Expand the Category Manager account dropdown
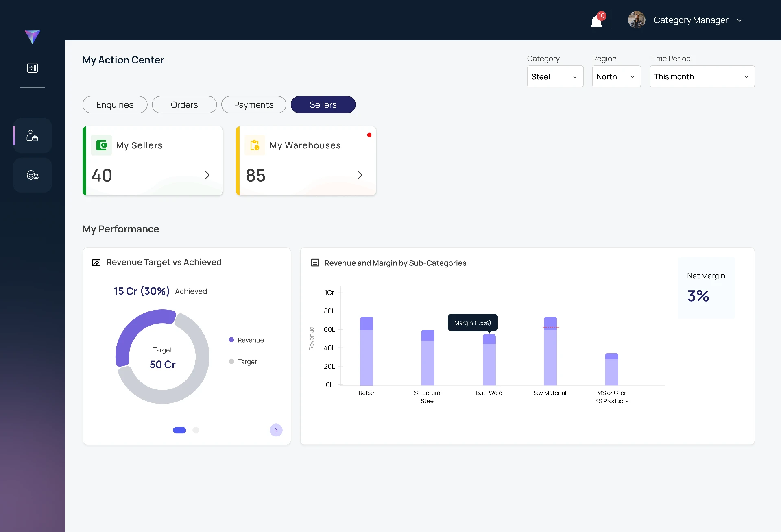This screenshot has height=532, width=781. click(x=740, y=20)
